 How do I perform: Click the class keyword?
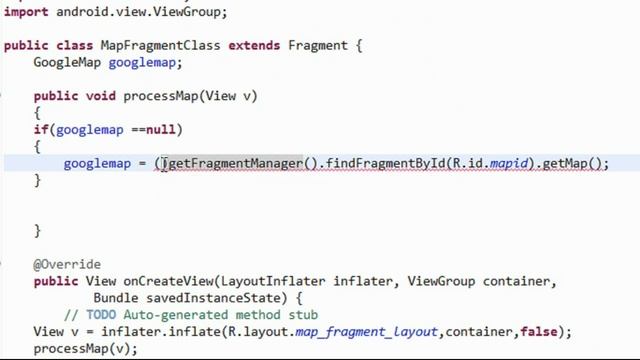[74, 45]
